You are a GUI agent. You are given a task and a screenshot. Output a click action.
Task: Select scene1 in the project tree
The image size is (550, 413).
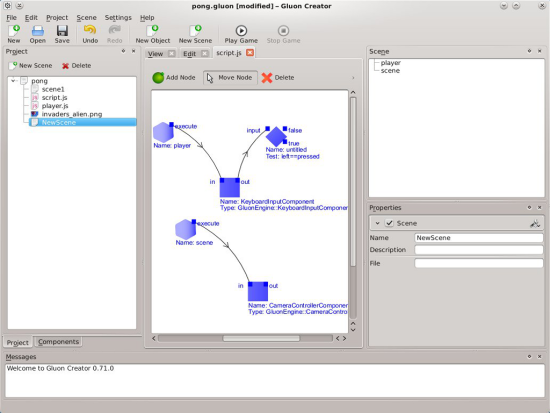click(x=53, y=89)
